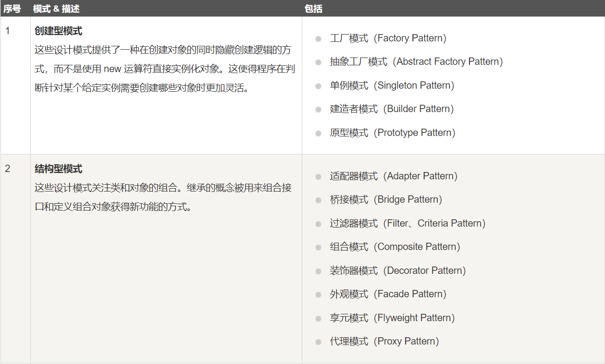The width and height of the screenshot is (605, 364).
Task: Click the bullet beside 工厂模式
Action: [318, 39]
